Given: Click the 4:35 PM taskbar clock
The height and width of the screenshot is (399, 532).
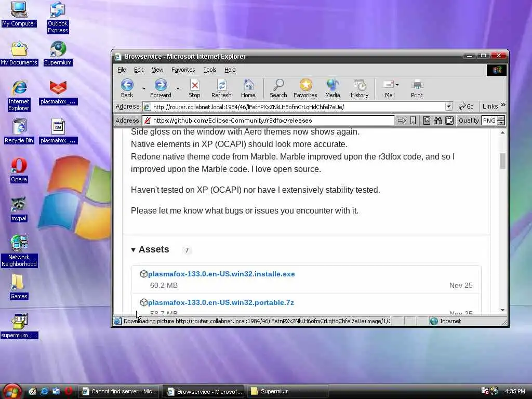Looking at the screenshot, I should (x=515, y=391).
